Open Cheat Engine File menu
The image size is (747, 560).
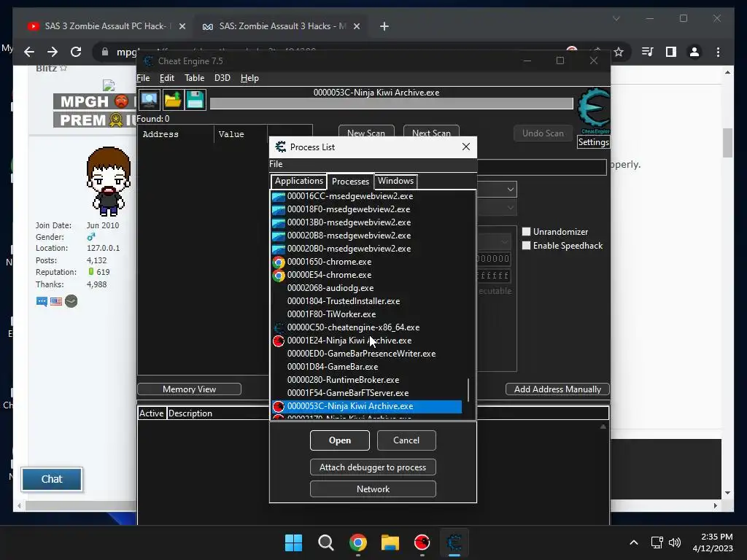pos(143,78)
